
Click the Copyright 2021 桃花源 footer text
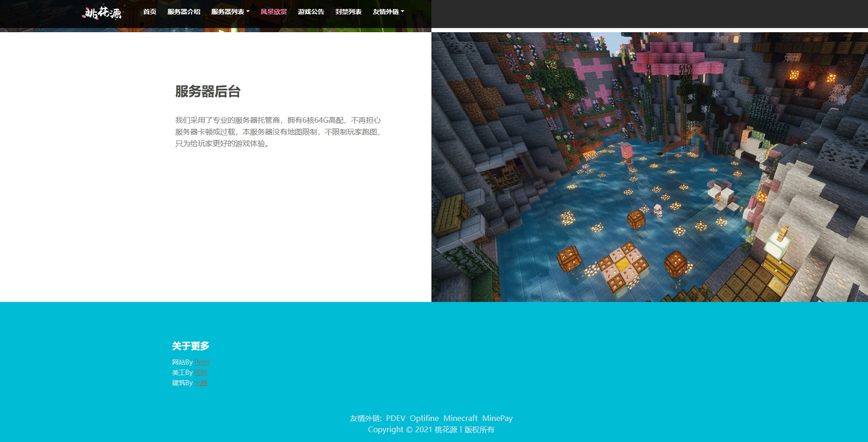[x=431, y=429]
